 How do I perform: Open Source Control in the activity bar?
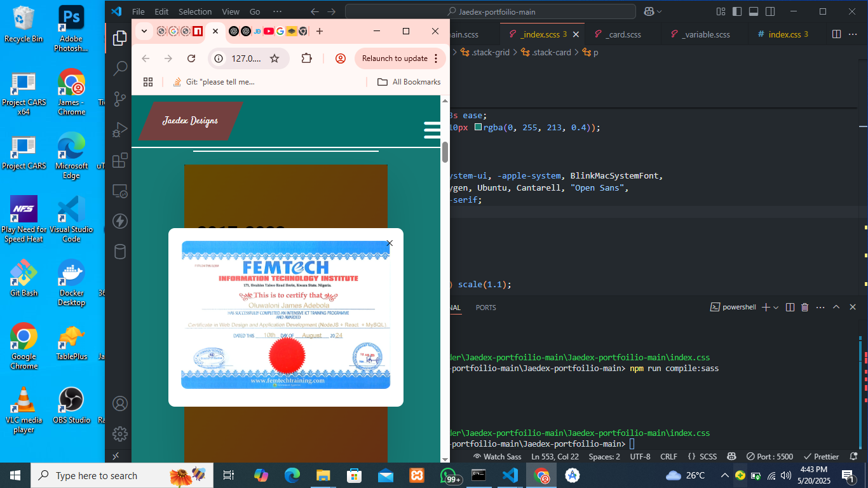(x=119, y=99)
